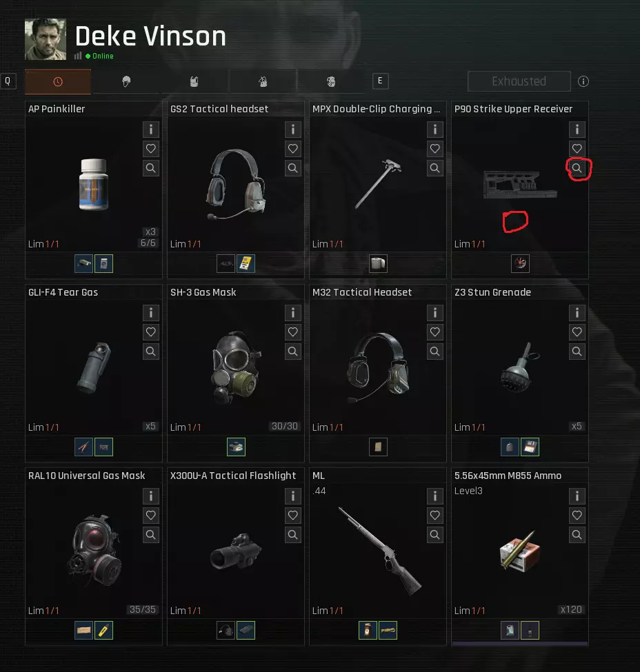Image resolution: width=640 pixels, height=672 pixels.
Task: Open the backpack category tab
Action: pos(263,81)
